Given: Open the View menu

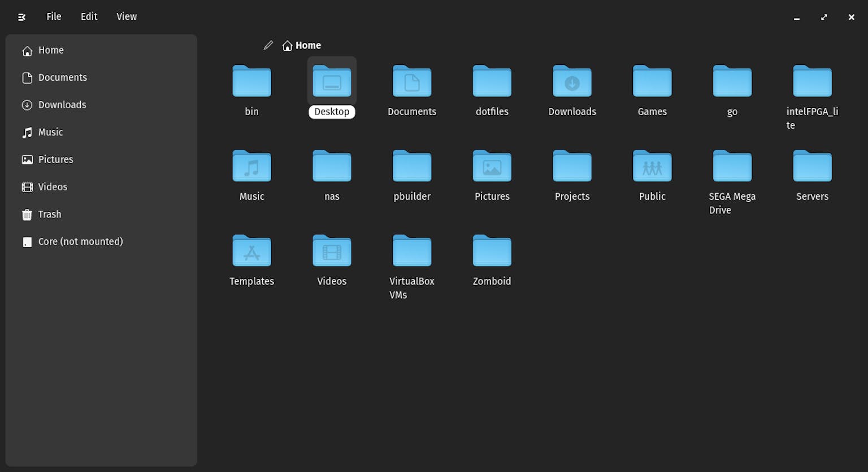Looking at the screenshot, I should point(127,17).
